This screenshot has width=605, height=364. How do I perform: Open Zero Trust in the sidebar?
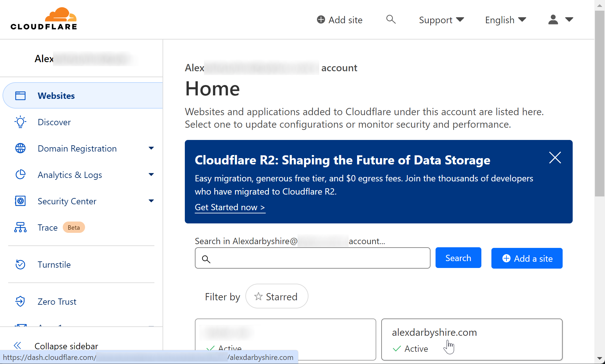(57, 302)
